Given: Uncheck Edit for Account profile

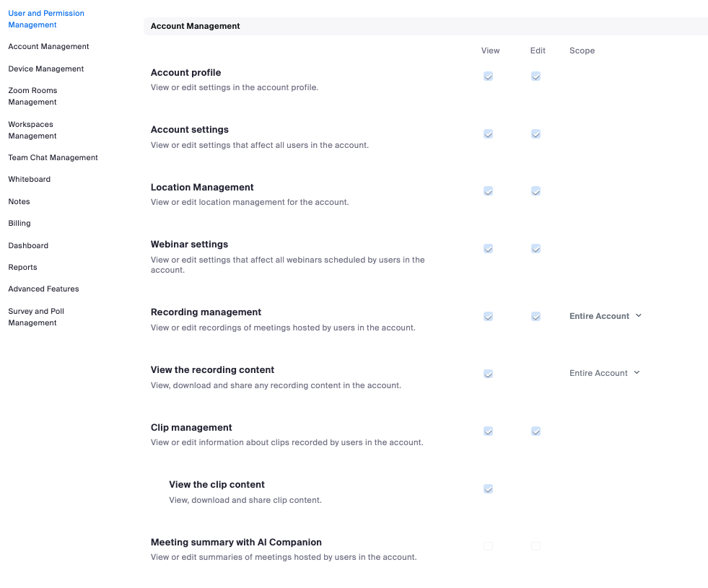Looking at the screenshot, I should point(536,76).
